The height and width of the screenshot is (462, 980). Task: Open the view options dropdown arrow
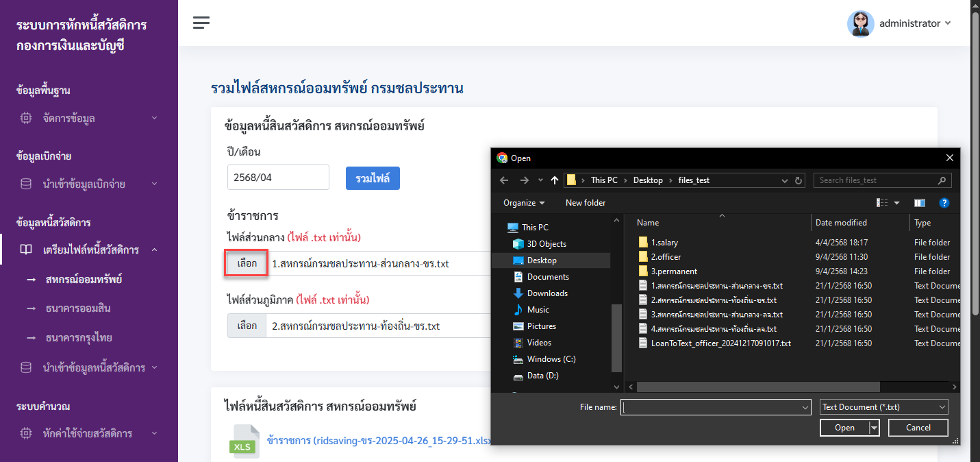[x=896, y=203]
